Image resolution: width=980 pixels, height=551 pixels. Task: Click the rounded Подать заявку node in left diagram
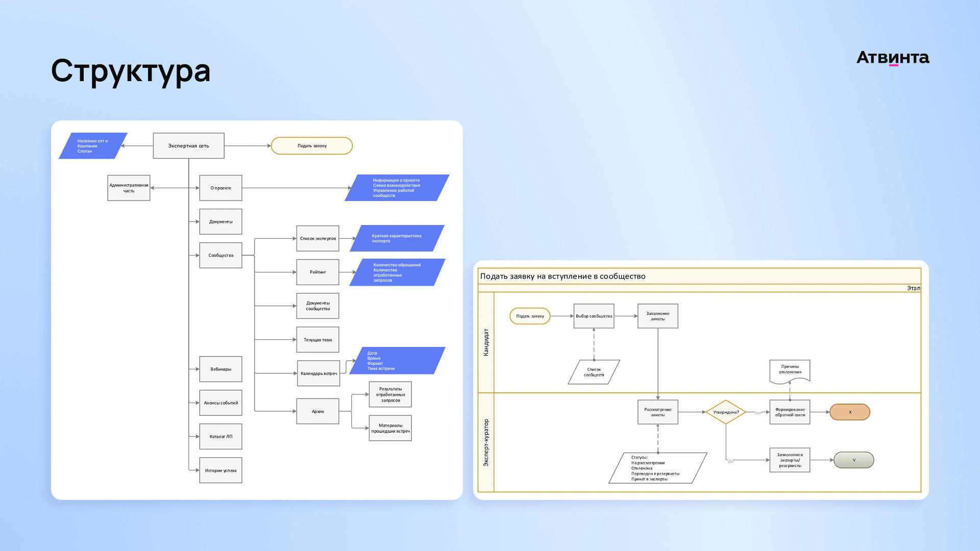[x=312, y=146]
